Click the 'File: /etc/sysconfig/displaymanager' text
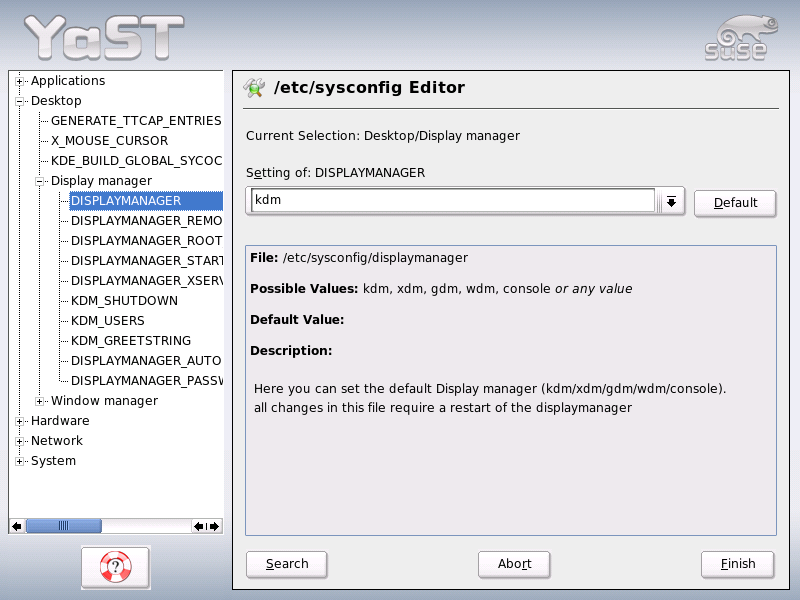 tap(359, 258)
